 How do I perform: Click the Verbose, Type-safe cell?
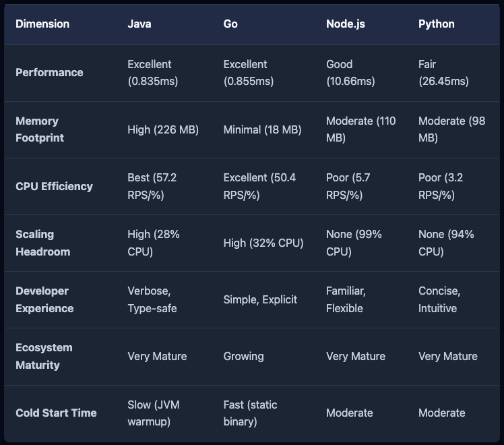coord(152,299)
